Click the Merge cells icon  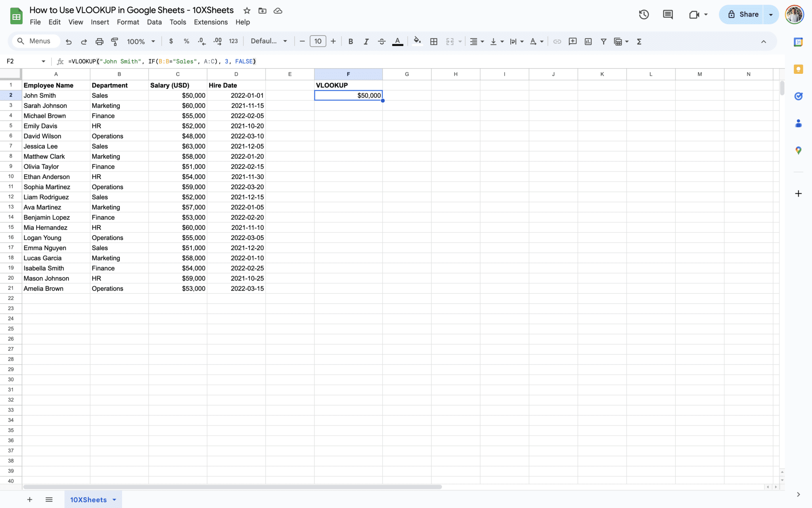tap(450, 41)
